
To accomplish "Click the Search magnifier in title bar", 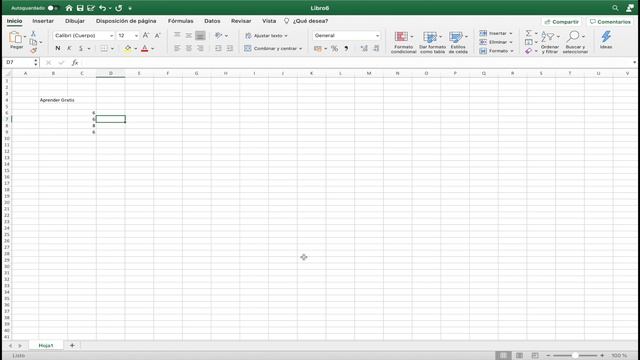I will [x=615, y=8].
